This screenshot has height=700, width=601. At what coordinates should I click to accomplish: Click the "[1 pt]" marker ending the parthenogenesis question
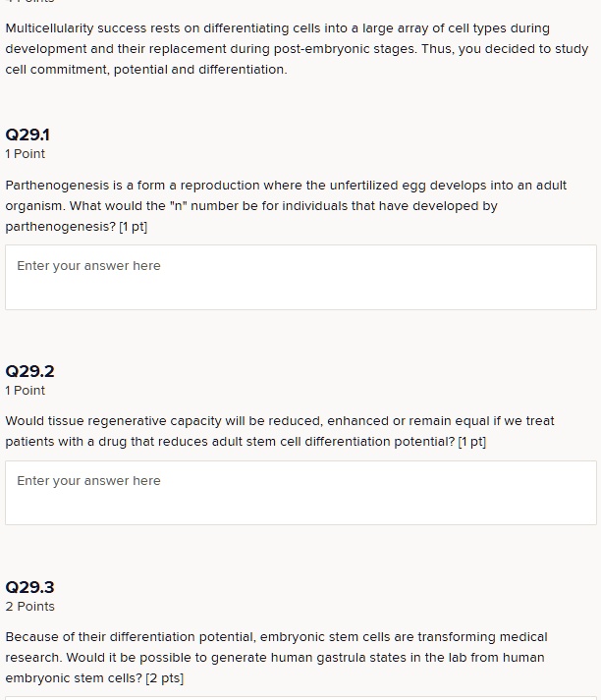[x=133, y=227]
